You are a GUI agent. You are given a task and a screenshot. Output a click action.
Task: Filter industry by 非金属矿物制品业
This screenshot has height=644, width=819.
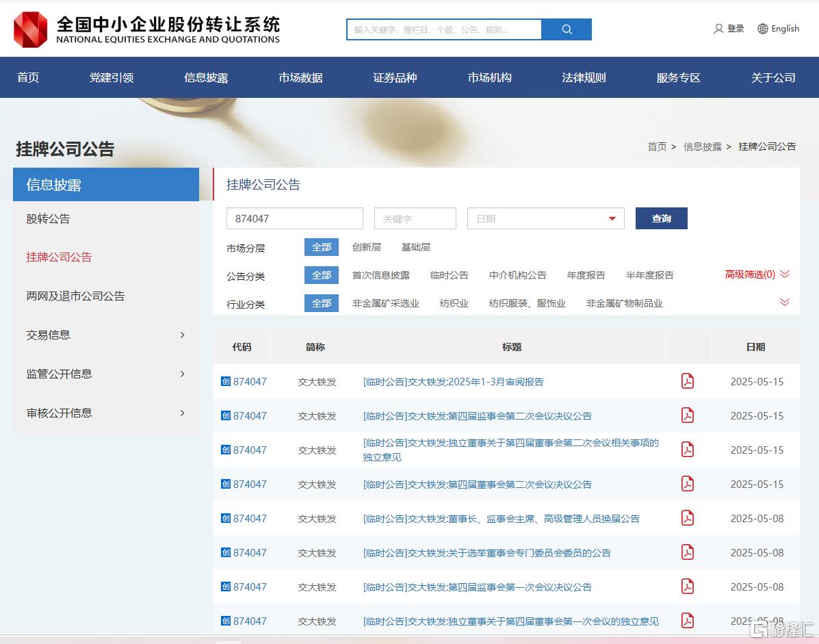tap(624, 303)
